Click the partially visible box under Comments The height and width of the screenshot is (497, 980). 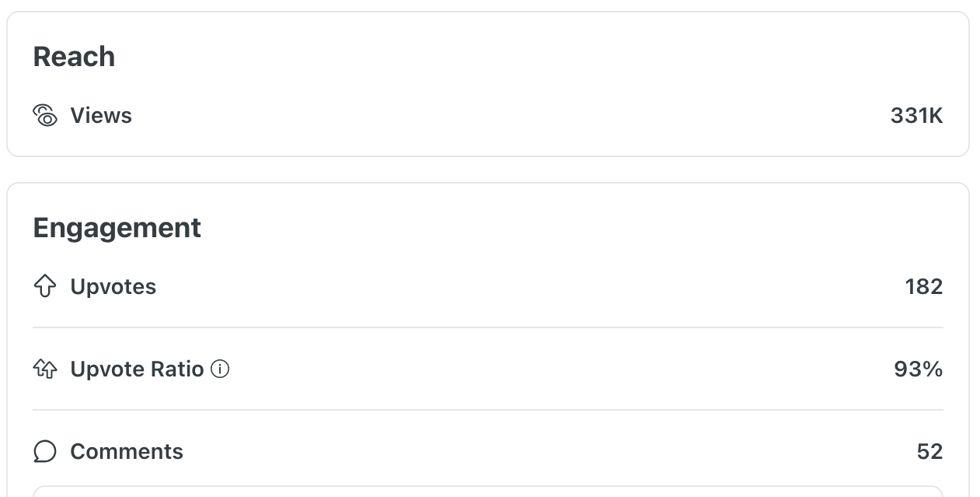(488, 492)
